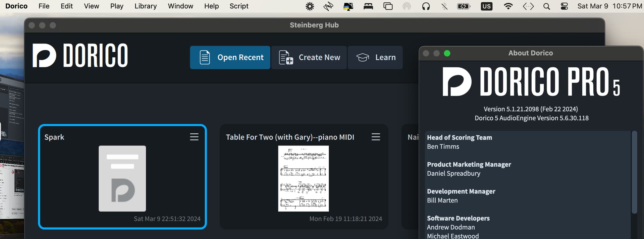Click the Spark date Sat Mar 9 22:51:32 2024
The width and height of the screenshot is (644, 239).
coord(167,219)
